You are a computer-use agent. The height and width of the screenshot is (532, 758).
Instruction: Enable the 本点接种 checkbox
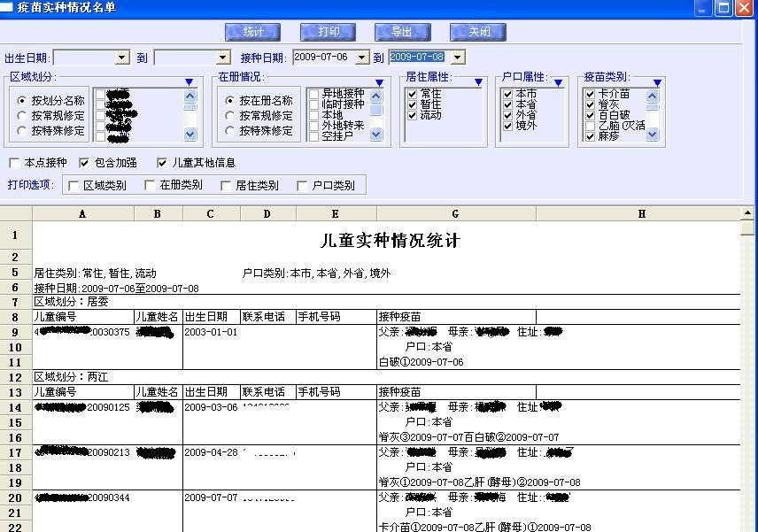pyautogui.click(x=14, y=163)
